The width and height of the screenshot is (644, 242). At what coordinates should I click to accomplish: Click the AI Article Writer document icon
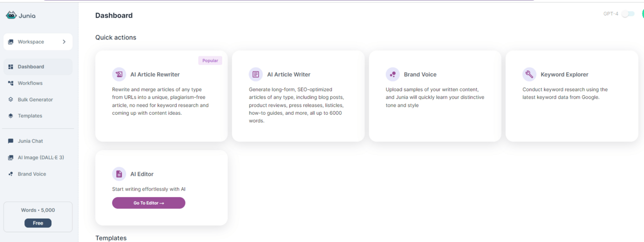point(256,74)
